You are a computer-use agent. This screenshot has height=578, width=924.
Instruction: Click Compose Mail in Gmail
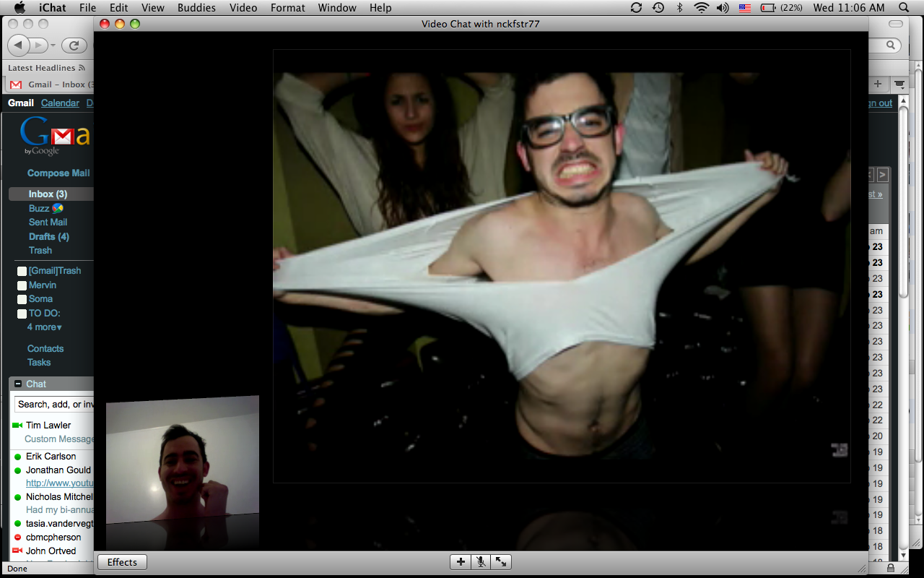pos(58,173)
